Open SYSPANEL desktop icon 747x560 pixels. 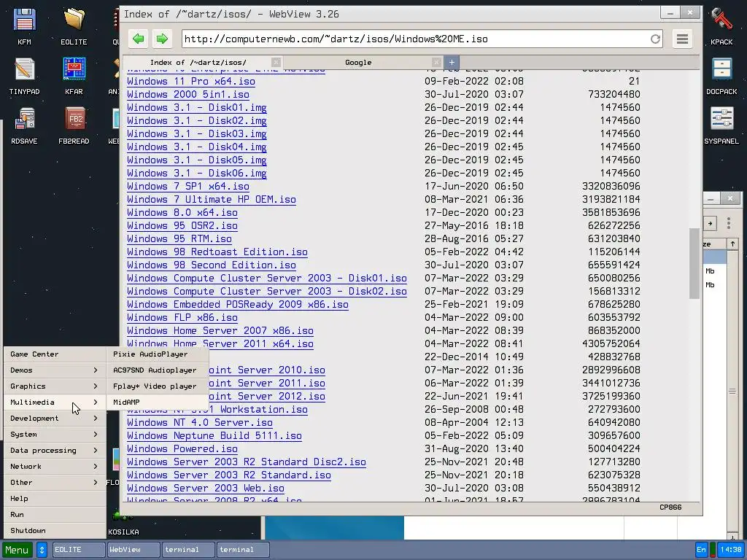[x=721, y=125]
